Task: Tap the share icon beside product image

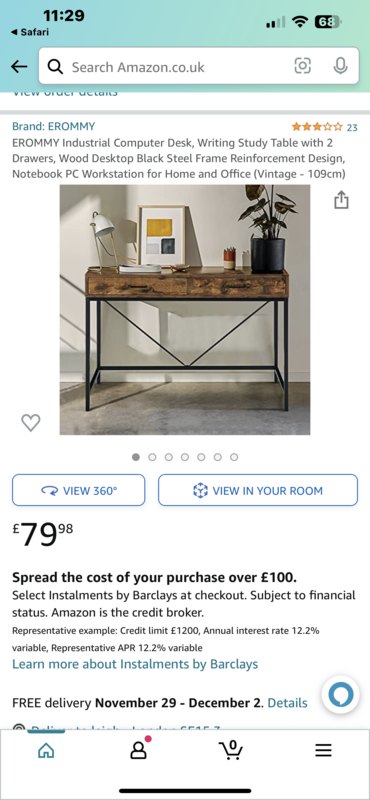Action: (341, 200)
